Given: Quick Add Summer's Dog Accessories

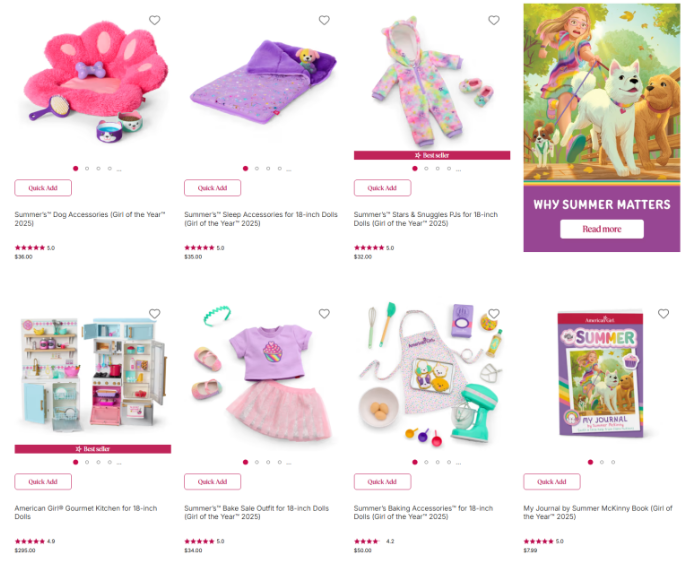Looking at the screenshot, I should pos(43,188).
